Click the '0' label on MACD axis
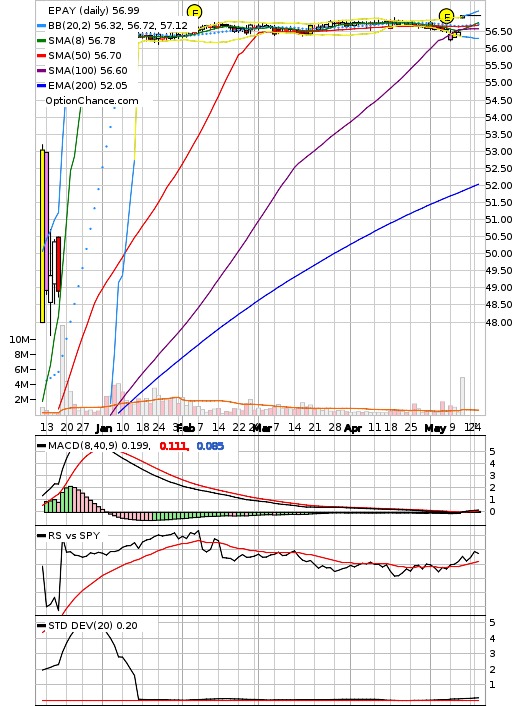 click(492, 511)
